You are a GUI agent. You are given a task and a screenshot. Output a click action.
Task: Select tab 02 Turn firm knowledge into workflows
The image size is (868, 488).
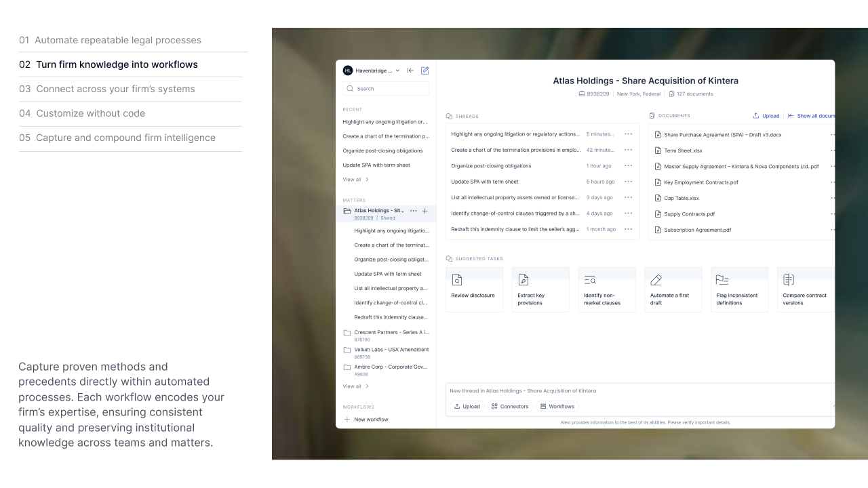point(108,64)
